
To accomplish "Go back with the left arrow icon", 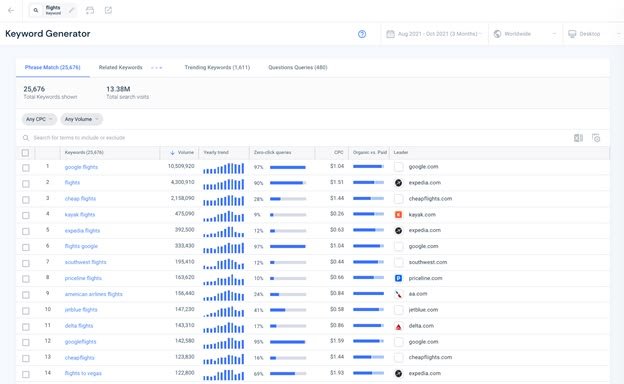I will point(11,10).
